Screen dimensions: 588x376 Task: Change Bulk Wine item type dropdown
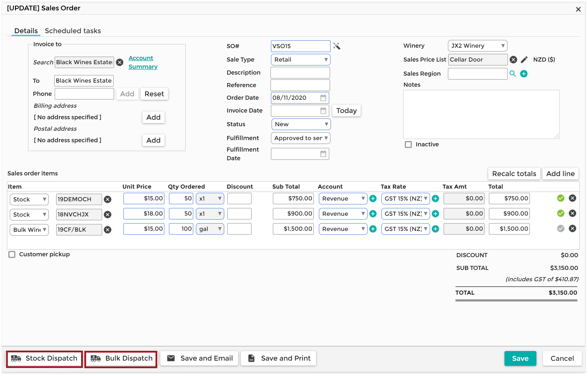click(29, 229)
